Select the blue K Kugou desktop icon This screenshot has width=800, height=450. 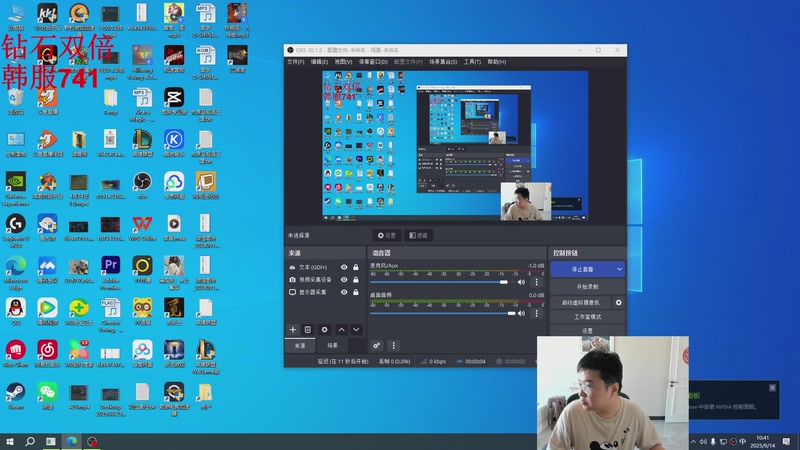[x=174, y=143]
